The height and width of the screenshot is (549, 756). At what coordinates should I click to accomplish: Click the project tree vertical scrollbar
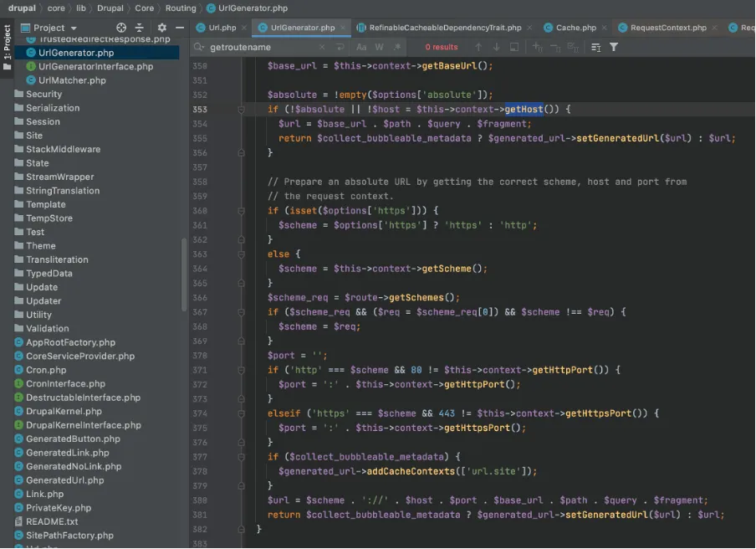tap(184, 275)
